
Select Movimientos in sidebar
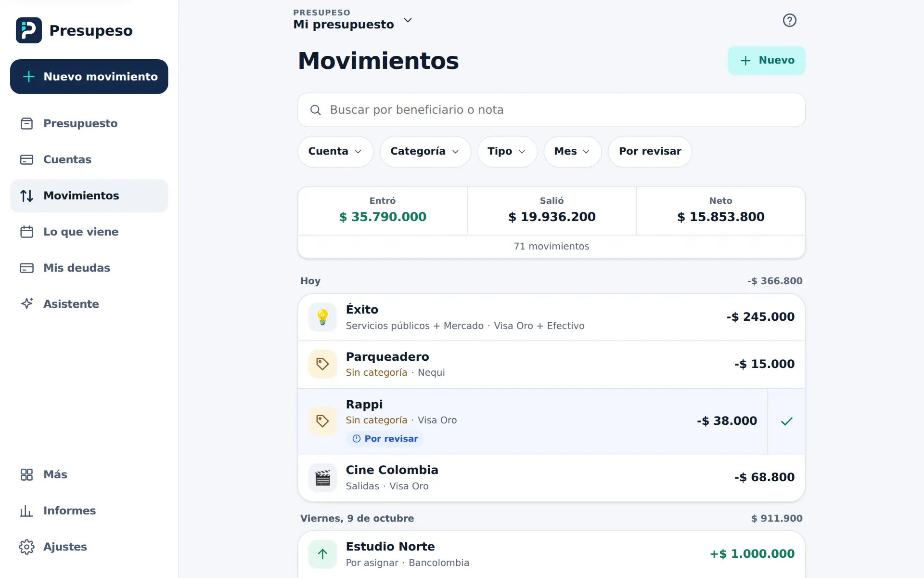click(x=89, y=196)
